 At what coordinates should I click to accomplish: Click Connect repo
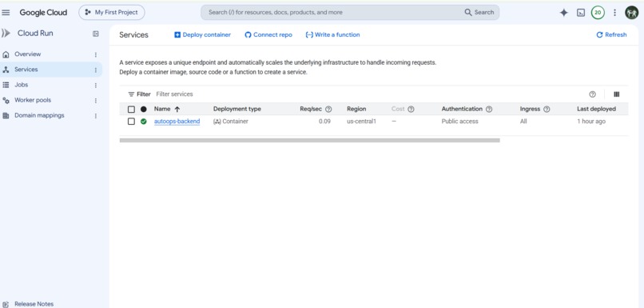pyautogui.click(x=268, y=35)
